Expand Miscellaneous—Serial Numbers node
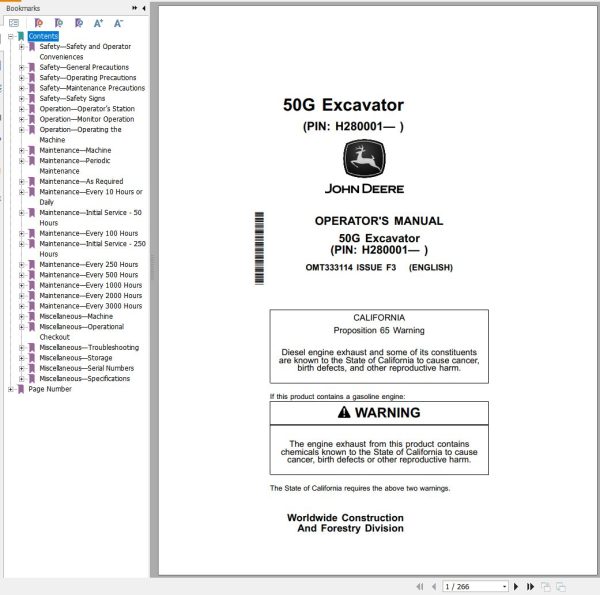The width and height of the screenshot is (600, 595). 22,368
